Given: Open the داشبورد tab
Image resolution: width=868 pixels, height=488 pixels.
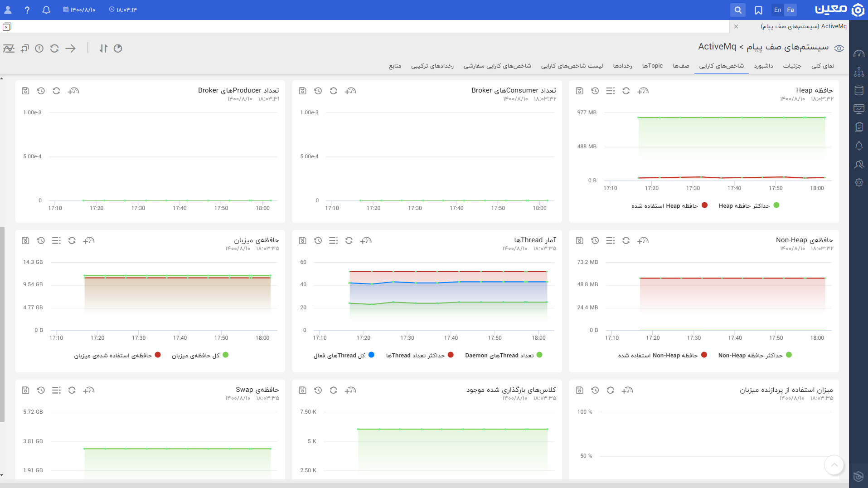Looking at the screenshot, I should (764, 66).
